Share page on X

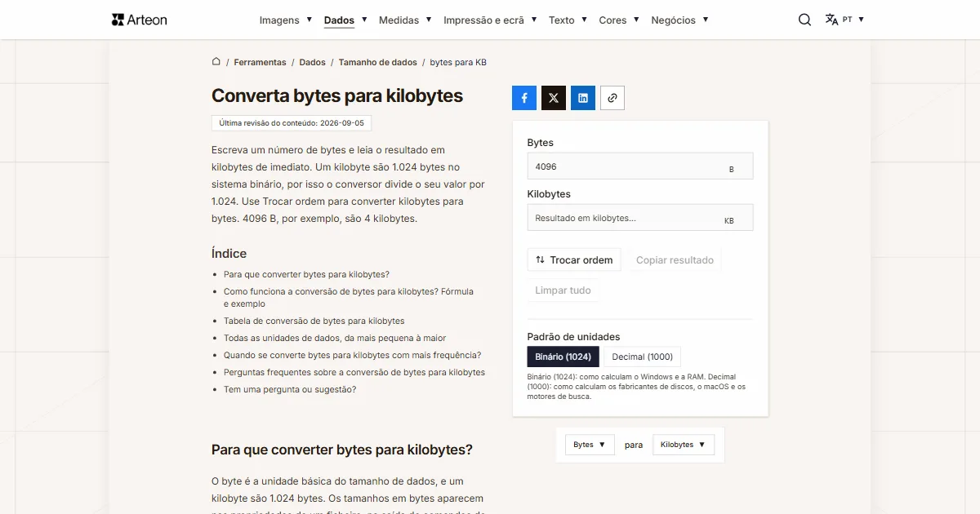pyautogui.click(x=554, y=98)
